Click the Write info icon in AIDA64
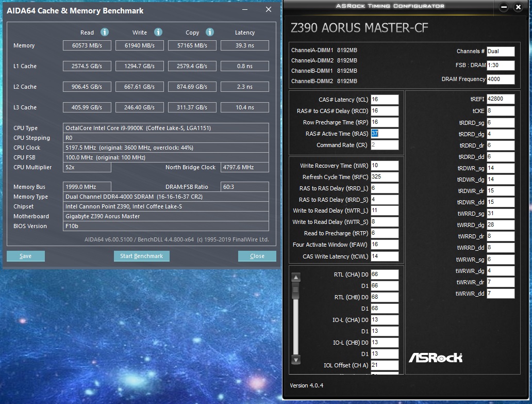 (x=158, y=32)
